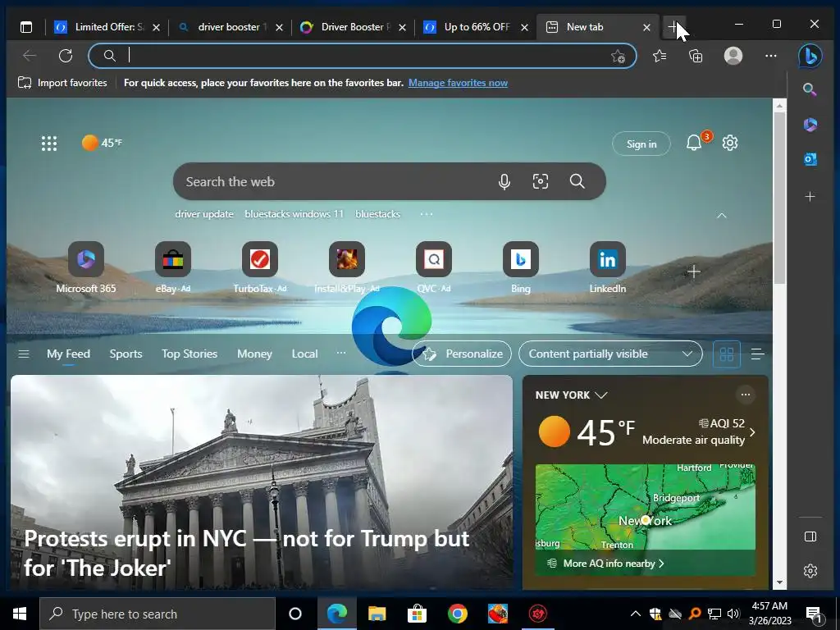Start voice search with microphone icon
Screen dimensions: 840x630
(504, 181)
